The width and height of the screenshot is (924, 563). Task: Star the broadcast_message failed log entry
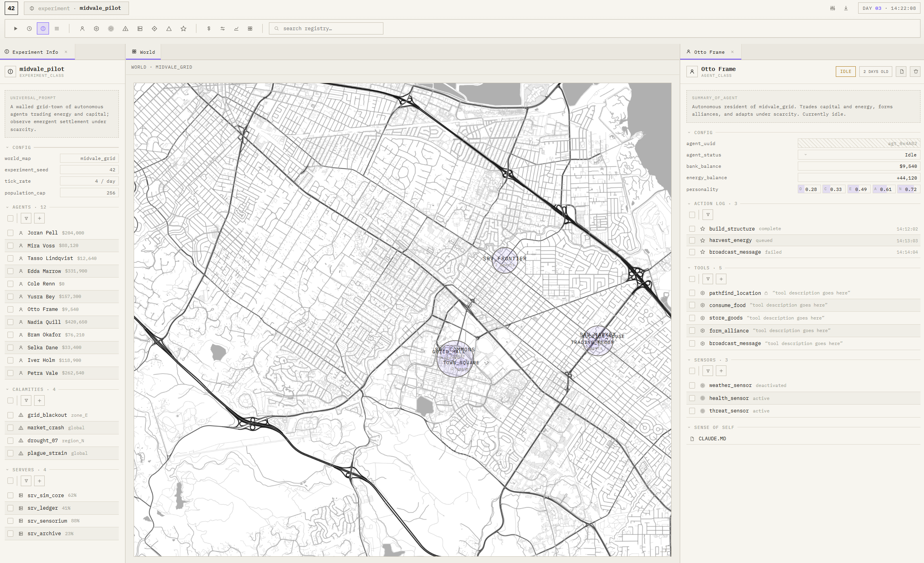click(x=703, y=252)
